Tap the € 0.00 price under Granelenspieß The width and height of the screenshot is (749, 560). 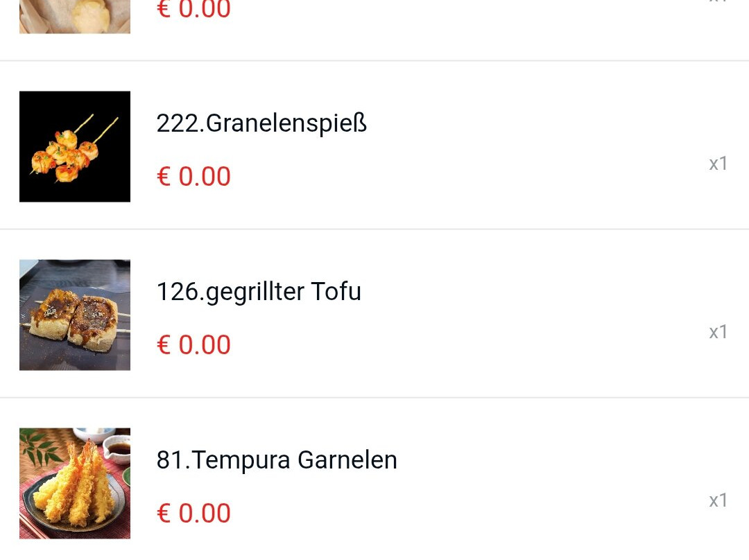[x=193, y=177]
